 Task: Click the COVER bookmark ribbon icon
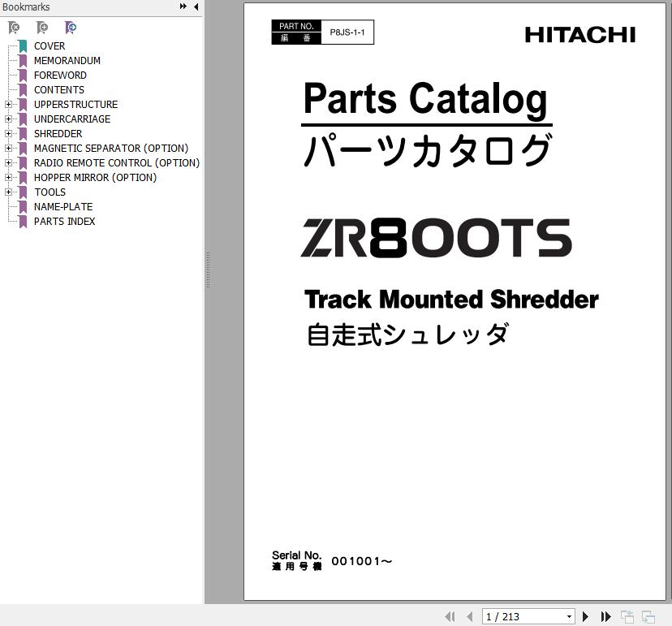pos(23,46)
